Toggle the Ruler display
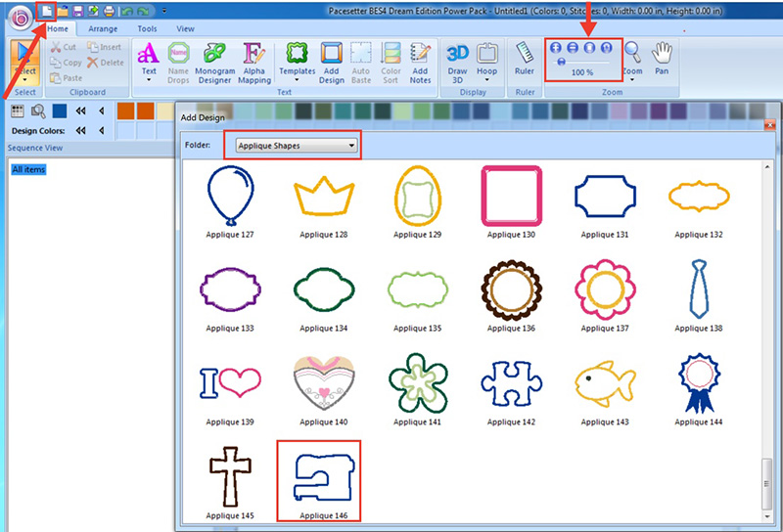Screen dimensions: 783x532 pyautogui.click(x=525, y=59)
